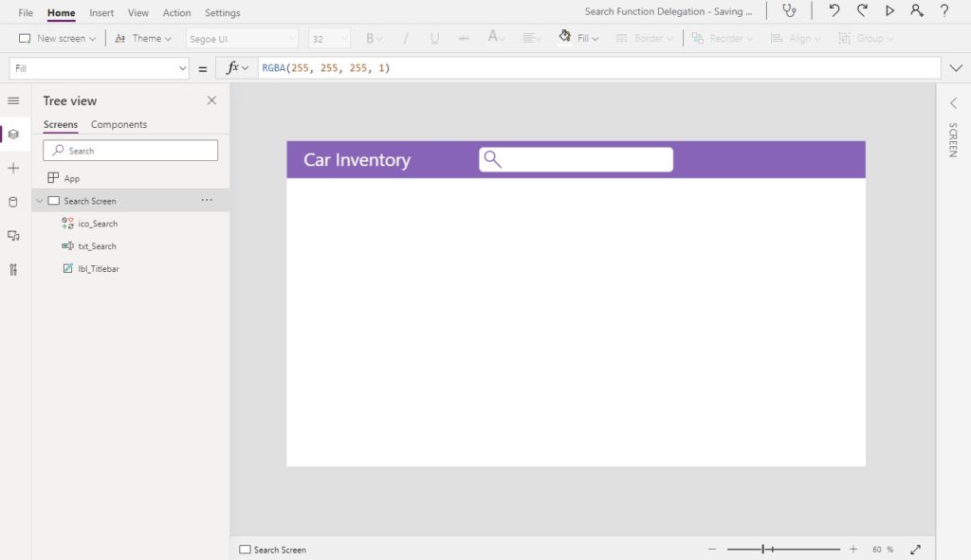Open the fx function dropdown
The height and width of the screenshot is (560, 971).
[237, 68]
